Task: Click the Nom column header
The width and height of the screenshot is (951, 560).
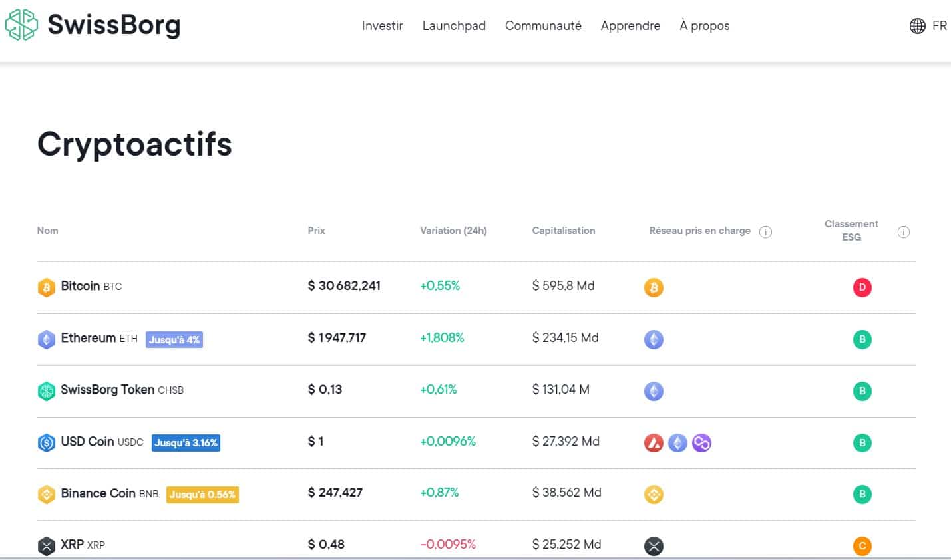Action: (47, 231)
